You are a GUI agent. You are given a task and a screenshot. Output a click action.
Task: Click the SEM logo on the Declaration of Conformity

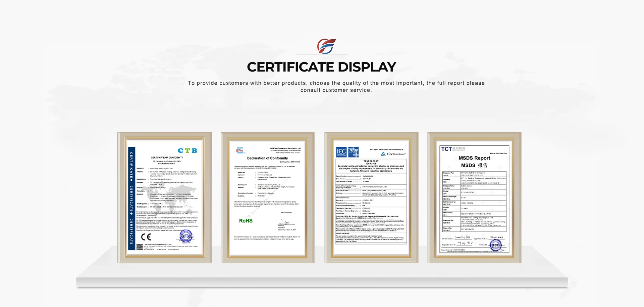pos(240,150)
